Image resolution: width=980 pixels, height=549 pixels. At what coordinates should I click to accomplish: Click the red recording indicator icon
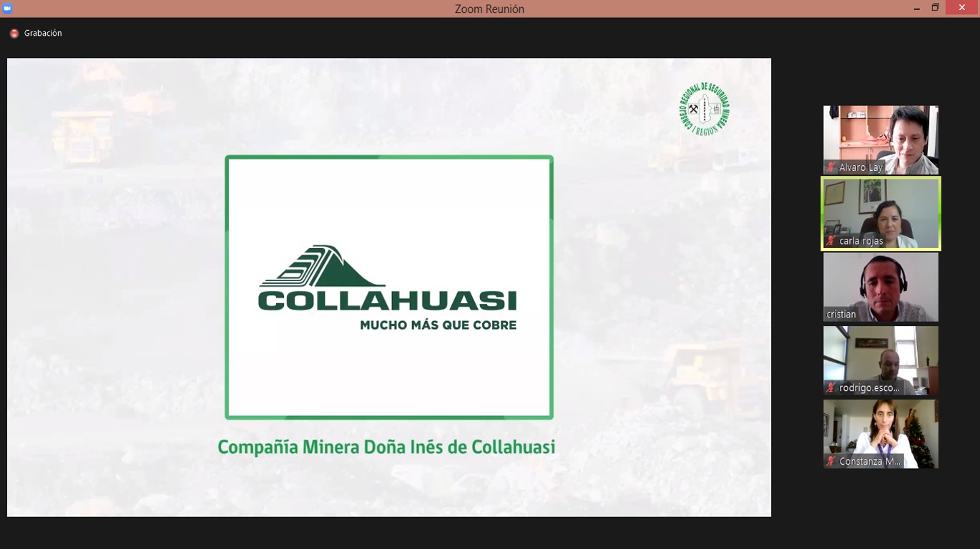click(x=14, y=34)
